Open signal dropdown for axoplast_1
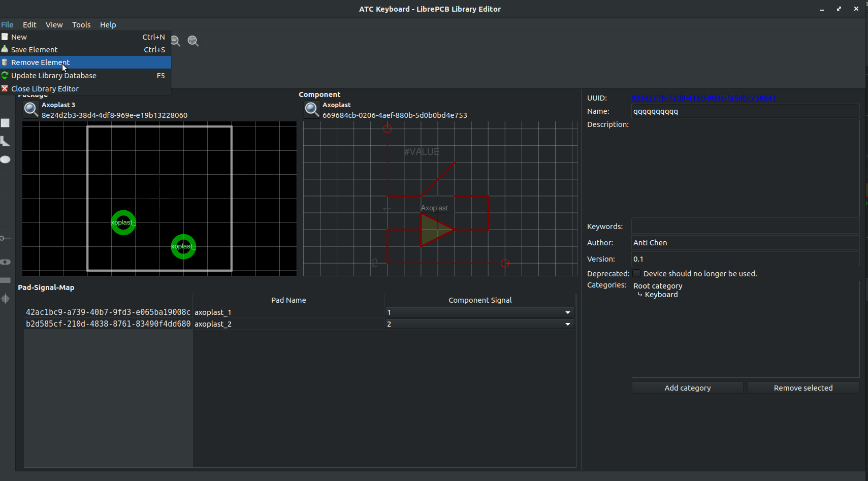This screenshot has width=868, height=481. pyautogui.click(x=479, y=312)
